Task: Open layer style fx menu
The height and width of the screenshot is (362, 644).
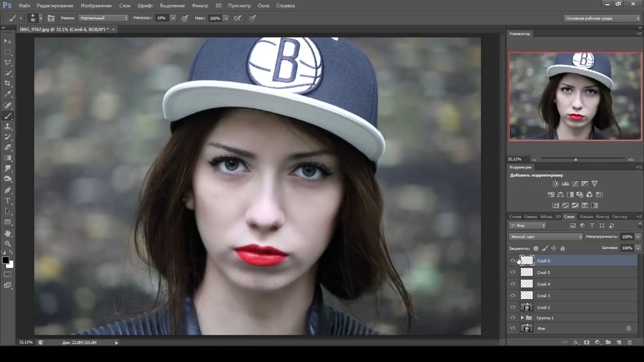Action: [x=577, y=342]
